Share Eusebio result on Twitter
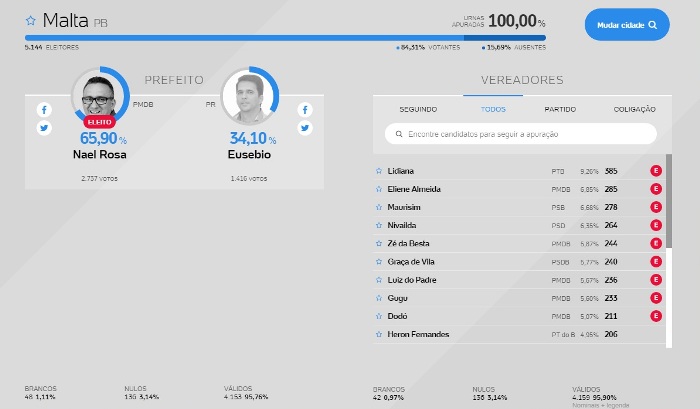The width and height of the screenshot is (700, 409). coord(304,128)
